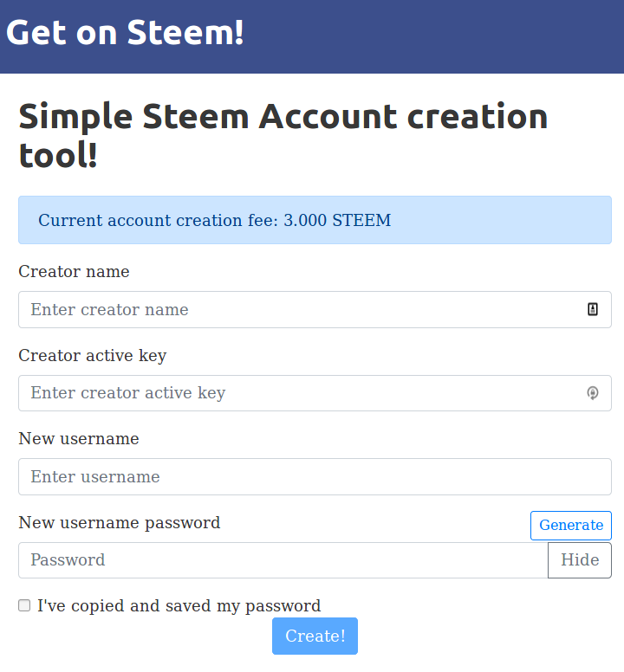Image resolution: width=624 pixels, height=672 pixels.
Task: Click the "Current account creation fee" text
Action: [159, 220]
